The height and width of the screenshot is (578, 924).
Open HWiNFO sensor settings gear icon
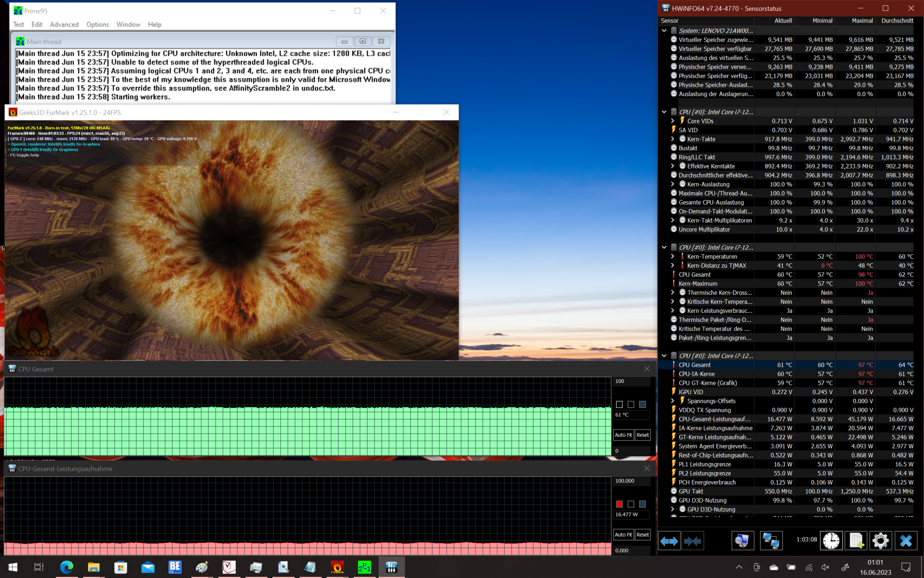880,541
